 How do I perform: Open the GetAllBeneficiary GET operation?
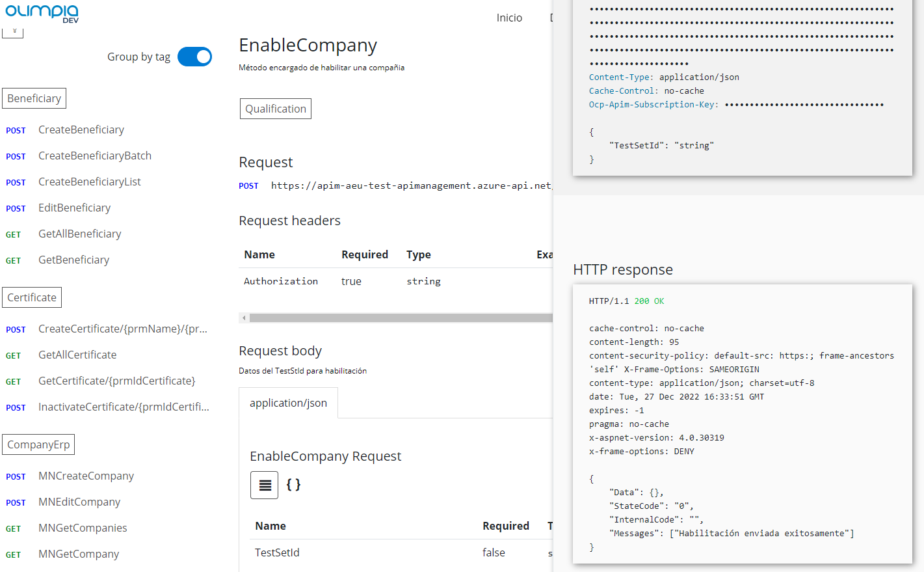pos(79,234)
